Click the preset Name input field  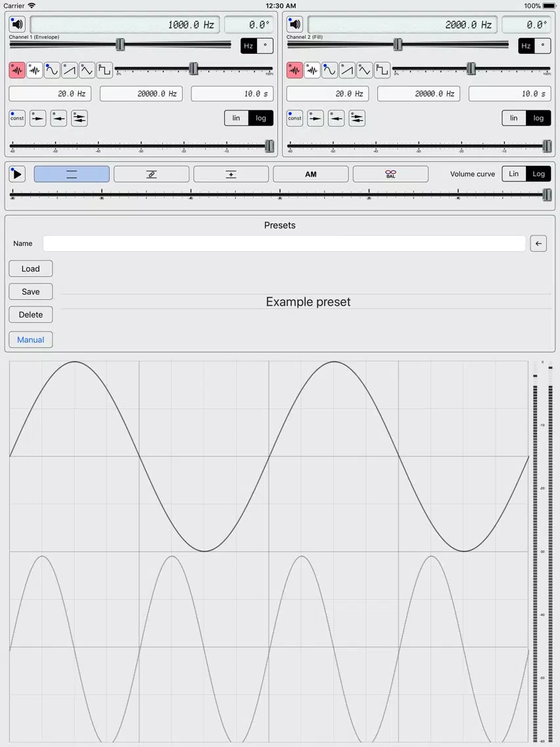click(285, 243)
